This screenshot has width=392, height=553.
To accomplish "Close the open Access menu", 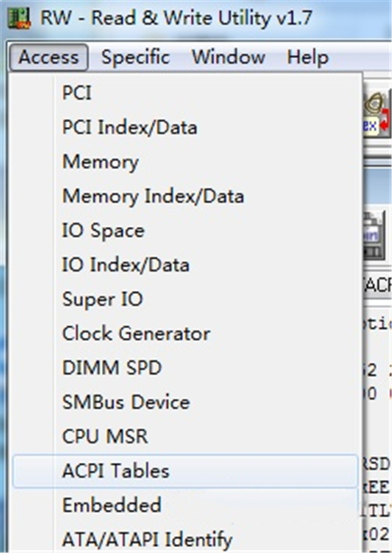I will (x=48, y=58).
